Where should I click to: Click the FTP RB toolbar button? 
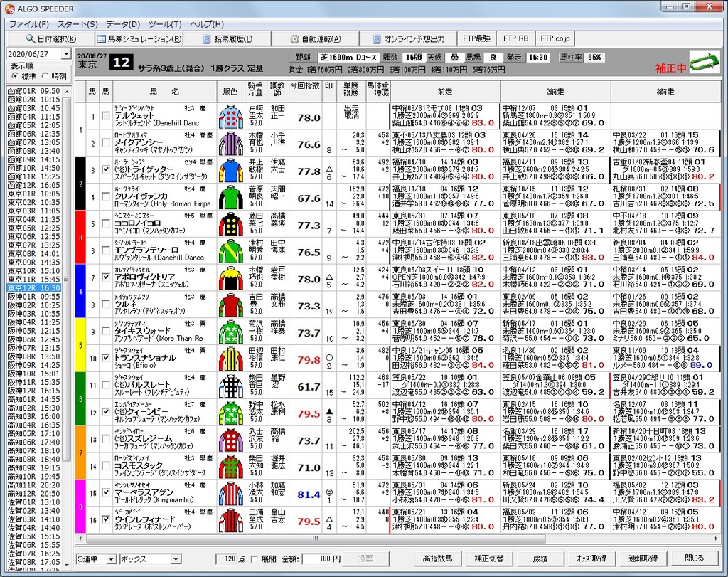516,38
